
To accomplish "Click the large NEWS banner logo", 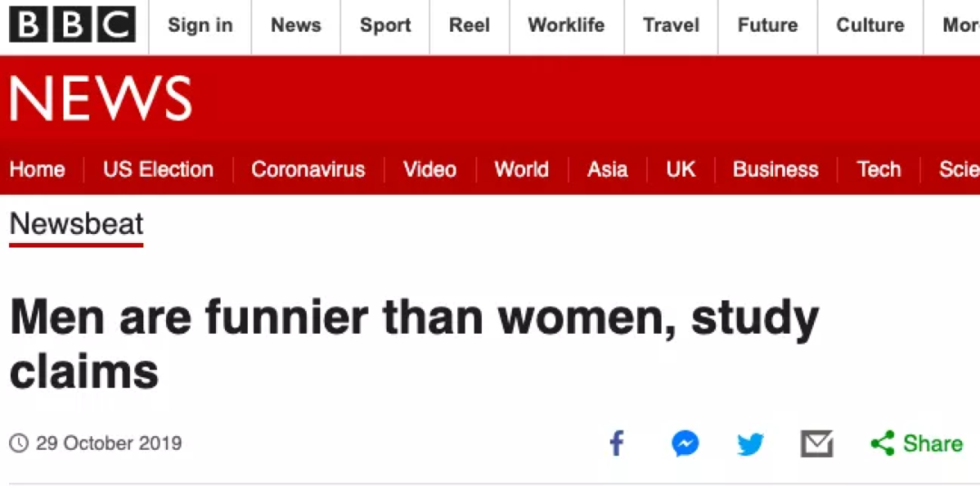I will 101,99.
